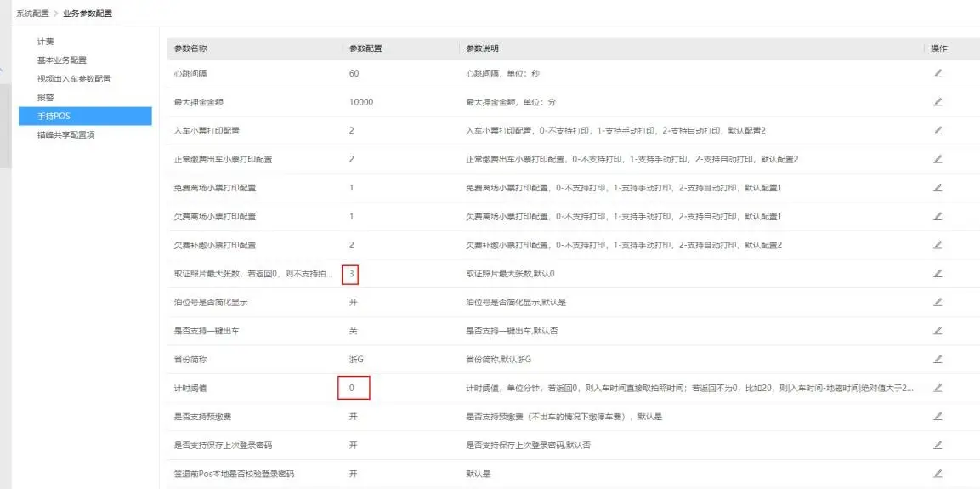Click the 参数名称 column header
Image resolution: width=980 pixels, height=489 pixels.
click(x=190, y=48)
